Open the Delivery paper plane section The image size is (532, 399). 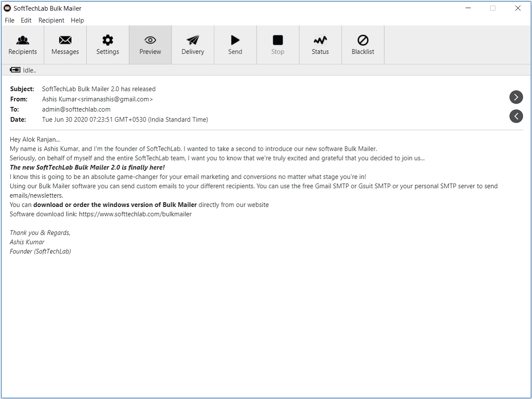click(193, 45)
